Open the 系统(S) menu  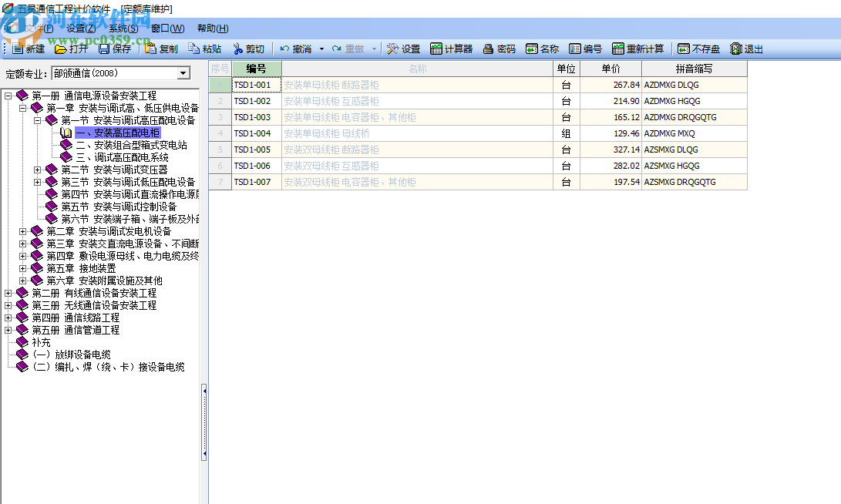tap(123, 29)
